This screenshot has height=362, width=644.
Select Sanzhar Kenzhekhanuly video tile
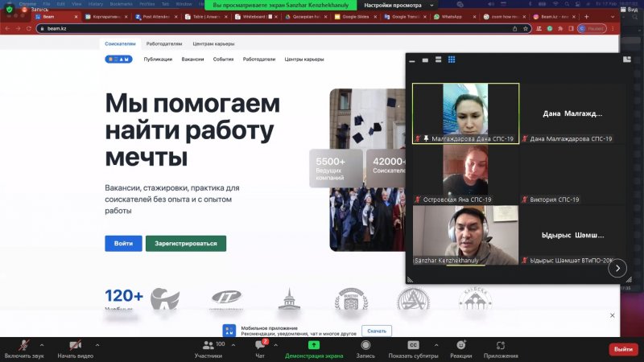click(466, 235)
